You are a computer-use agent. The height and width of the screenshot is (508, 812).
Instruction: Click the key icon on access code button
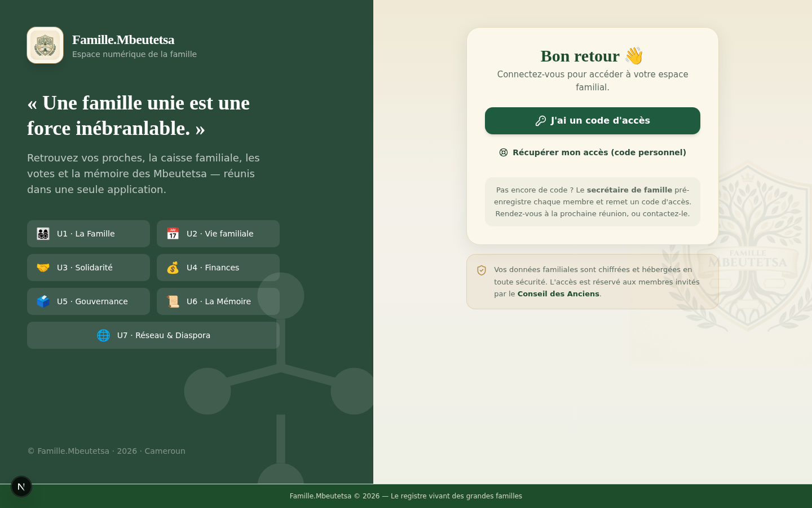540,121
